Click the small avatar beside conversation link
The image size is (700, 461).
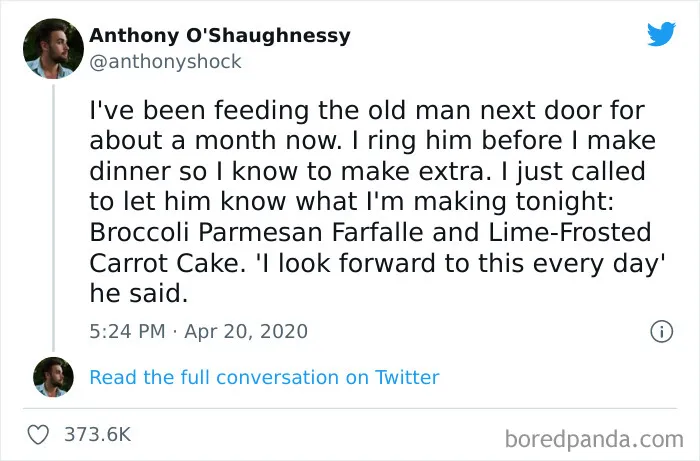click(53, 377)
